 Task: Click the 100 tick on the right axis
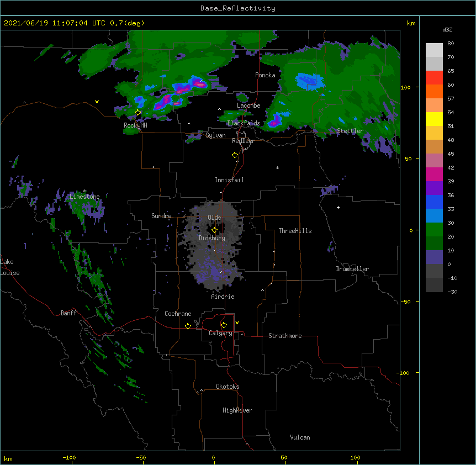coord(405,87)
